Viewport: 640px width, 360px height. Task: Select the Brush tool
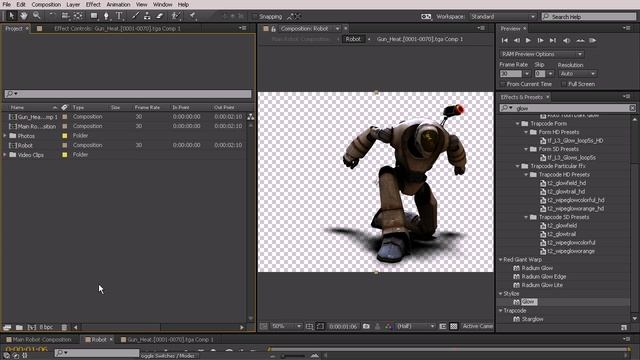[x=135, y=16]
